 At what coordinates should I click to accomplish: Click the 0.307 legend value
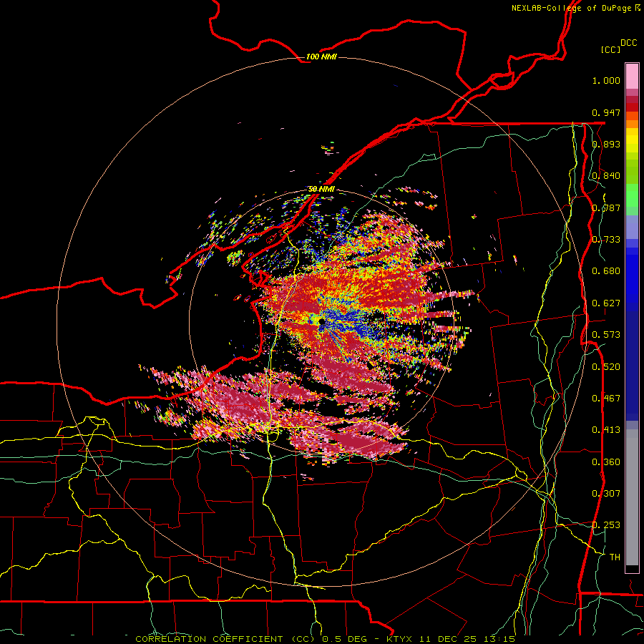(606, 494)
